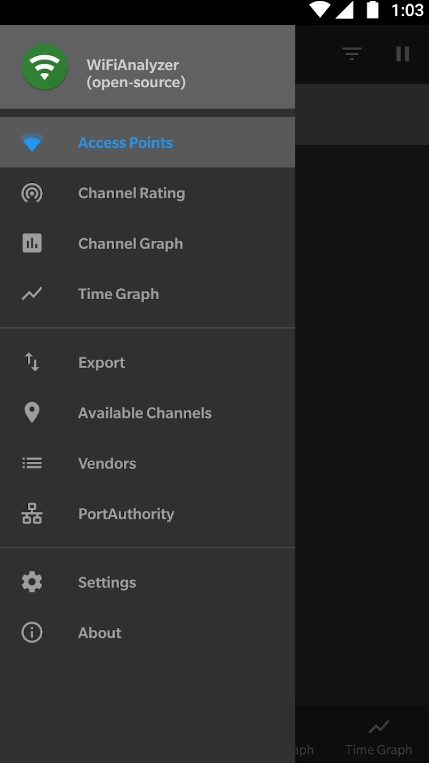The height and width of the screenshot is (763, 429).
Task: Tap the WiFiAnalyzer (open-source) header title
Action: tap(136, 73)
